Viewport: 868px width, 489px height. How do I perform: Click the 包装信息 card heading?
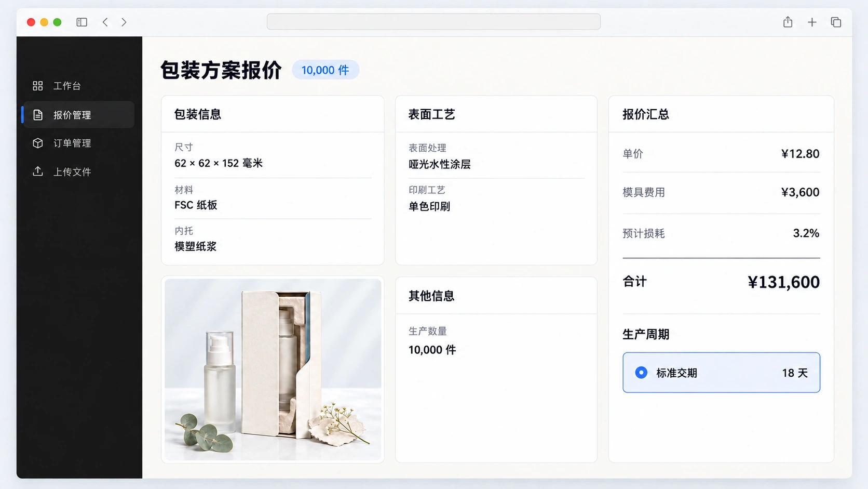(197, 114)
